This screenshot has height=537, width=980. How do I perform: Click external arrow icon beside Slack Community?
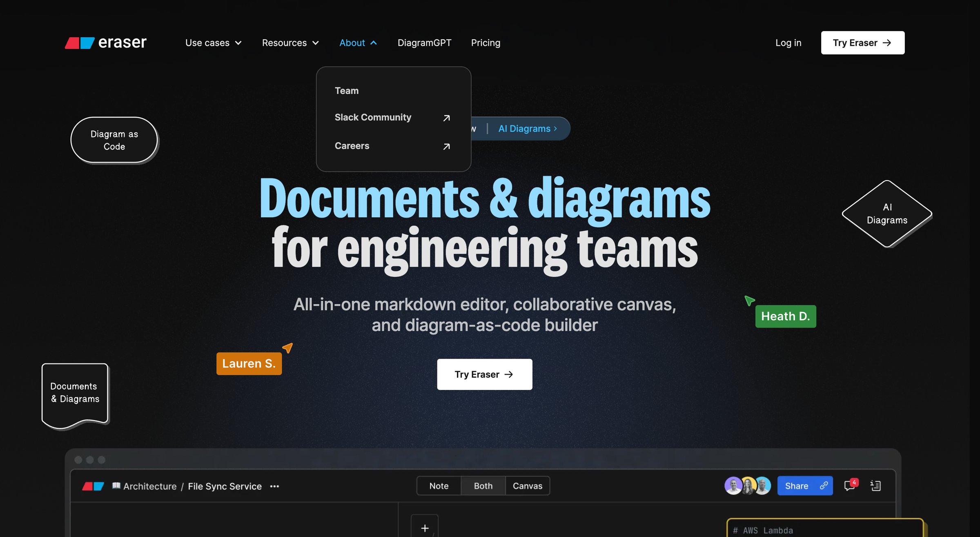(x=446, y=118)
